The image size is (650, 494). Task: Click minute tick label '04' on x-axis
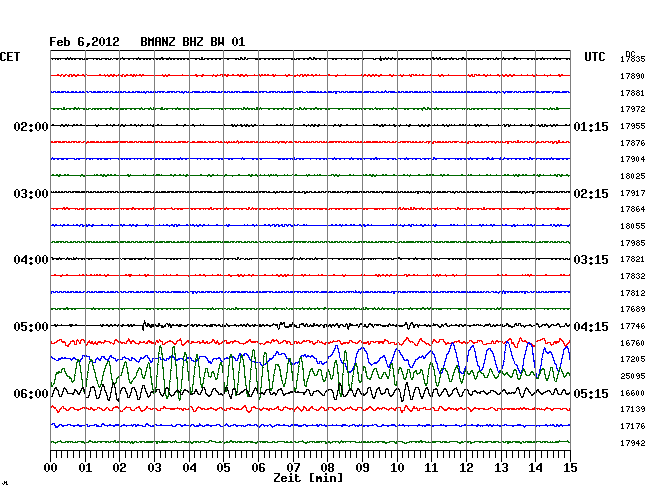(x=189, y=468)
